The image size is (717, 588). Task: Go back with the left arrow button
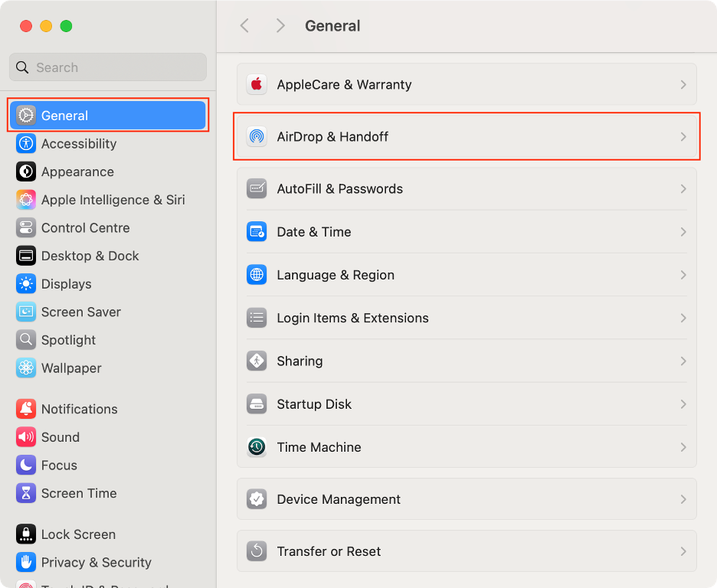(244, 25)
